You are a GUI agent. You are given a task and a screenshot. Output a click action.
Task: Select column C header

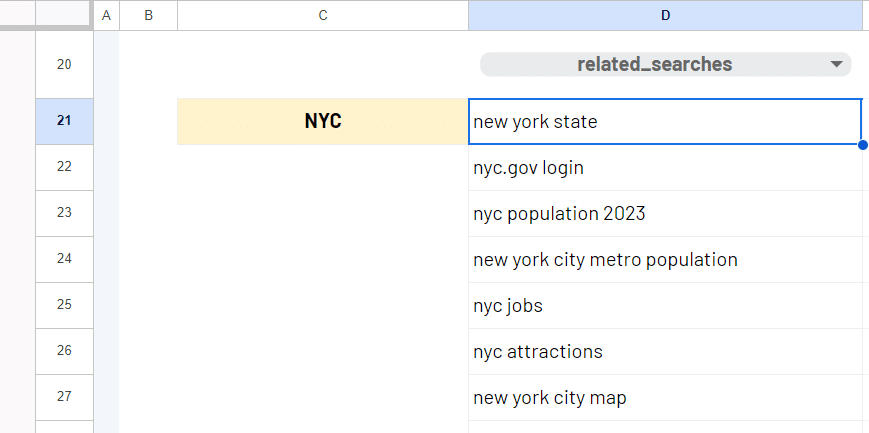pos(322,15)
